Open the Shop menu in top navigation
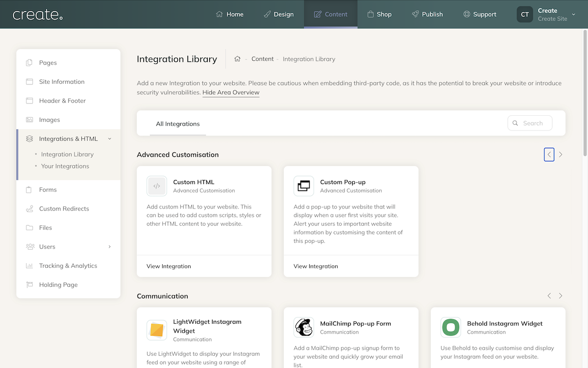This screenshot has height=368, width=588. click(379, 14)
